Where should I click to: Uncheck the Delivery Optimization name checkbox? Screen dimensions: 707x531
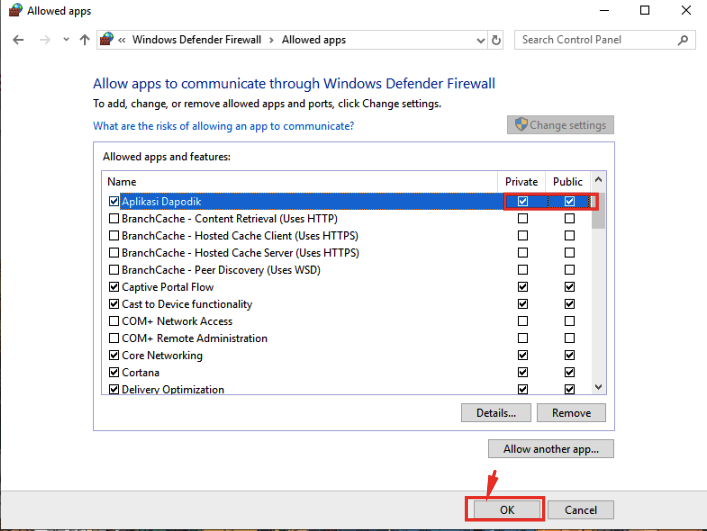tap(114, 389)
